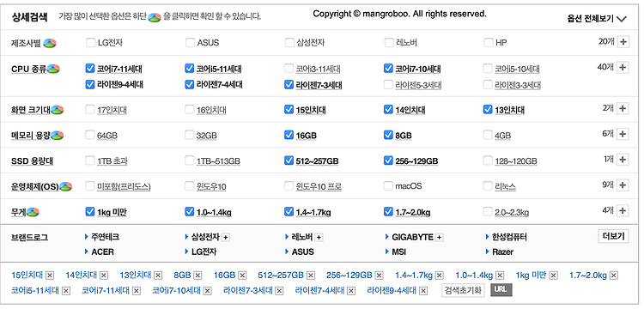Remove the 라이젠7-4세대 filter tag
The height and width of the screenshot is (309, 644).
click(351, 291)
